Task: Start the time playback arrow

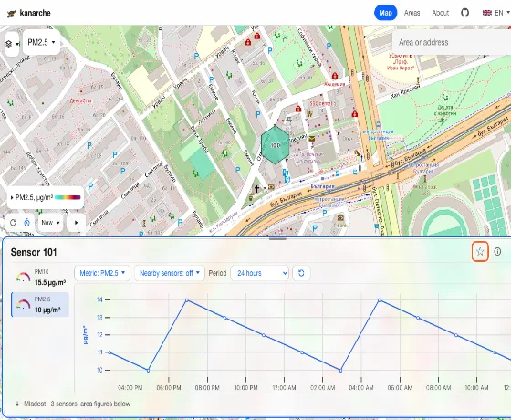Action: click(x=77, y=223)
